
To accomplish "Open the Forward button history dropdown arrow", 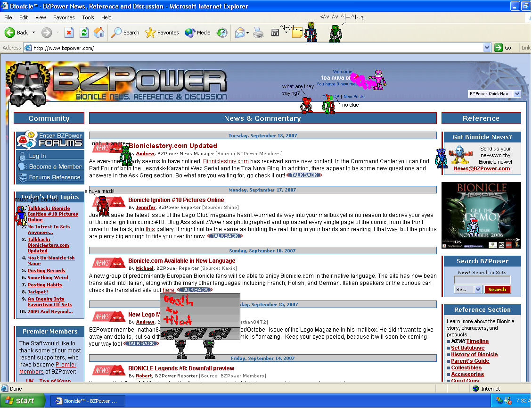I will click(57, 33).
